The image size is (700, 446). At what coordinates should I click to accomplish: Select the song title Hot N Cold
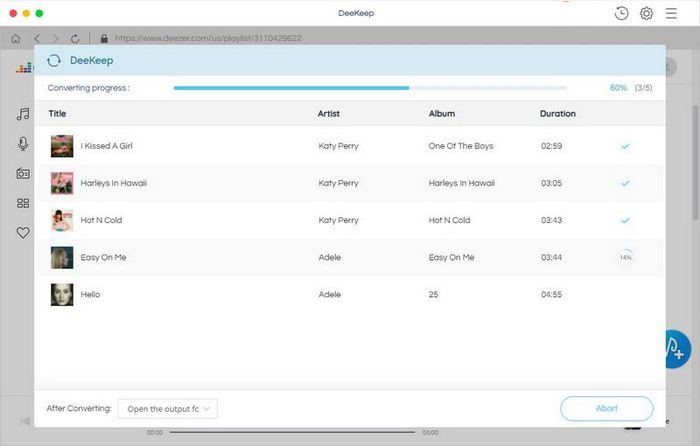coord(101,220)
